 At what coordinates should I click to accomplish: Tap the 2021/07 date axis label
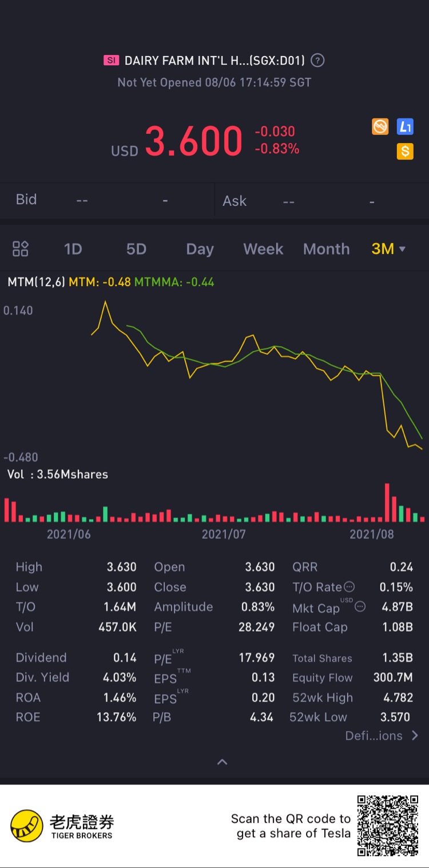[x=224, y=534]
